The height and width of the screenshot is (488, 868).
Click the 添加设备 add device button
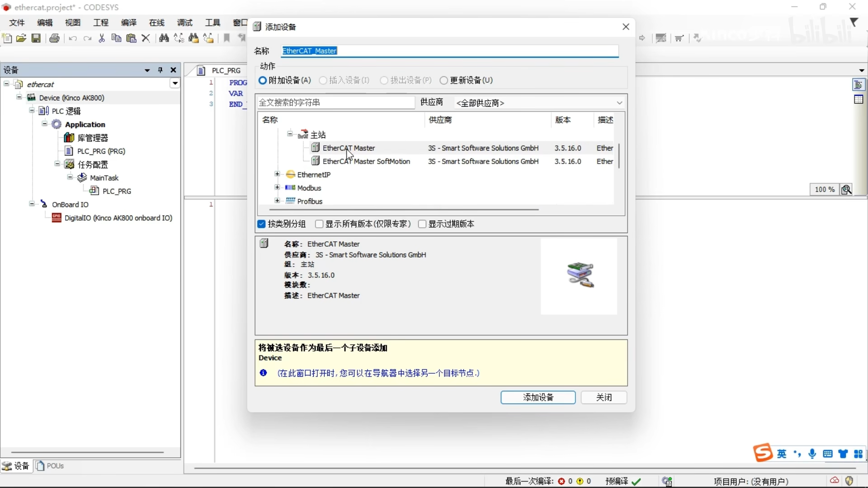(x=538, y=398)
